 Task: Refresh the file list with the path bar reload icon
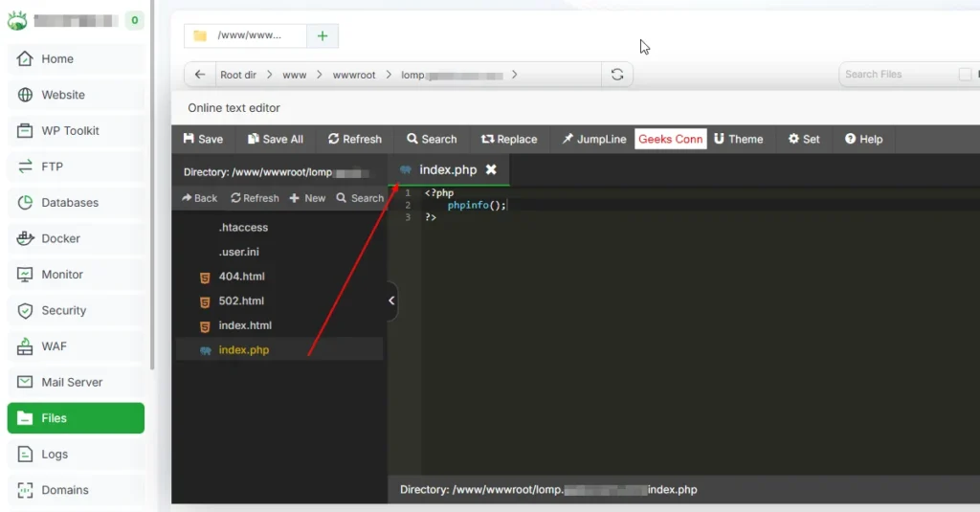617,75
